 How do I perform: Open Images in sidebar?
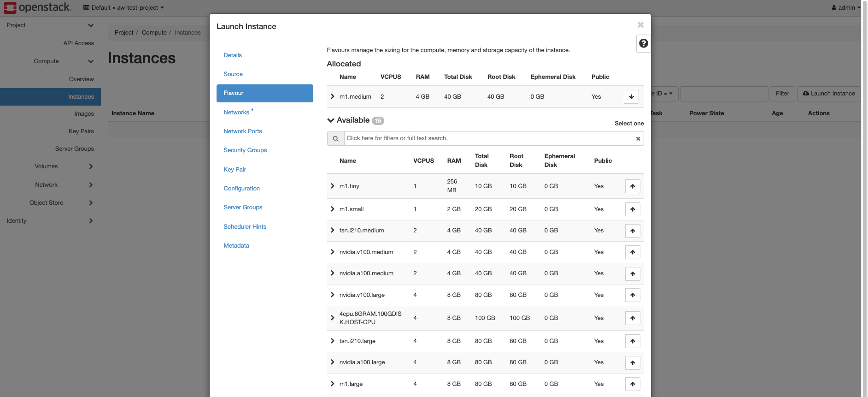point(84,114)
